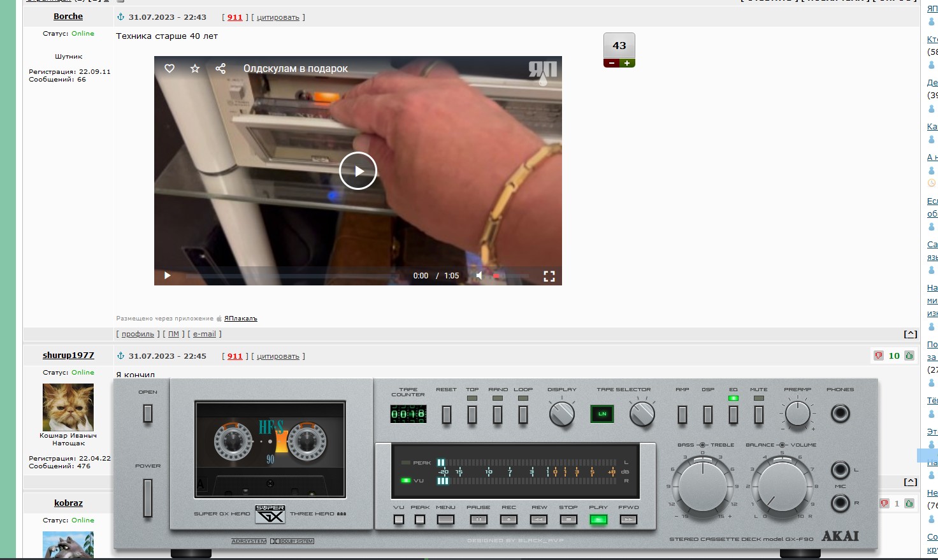This screenshot has height=560, width=938.
Task: Jump to top via arrow under shurup1977's post
Action: point(911,482)
